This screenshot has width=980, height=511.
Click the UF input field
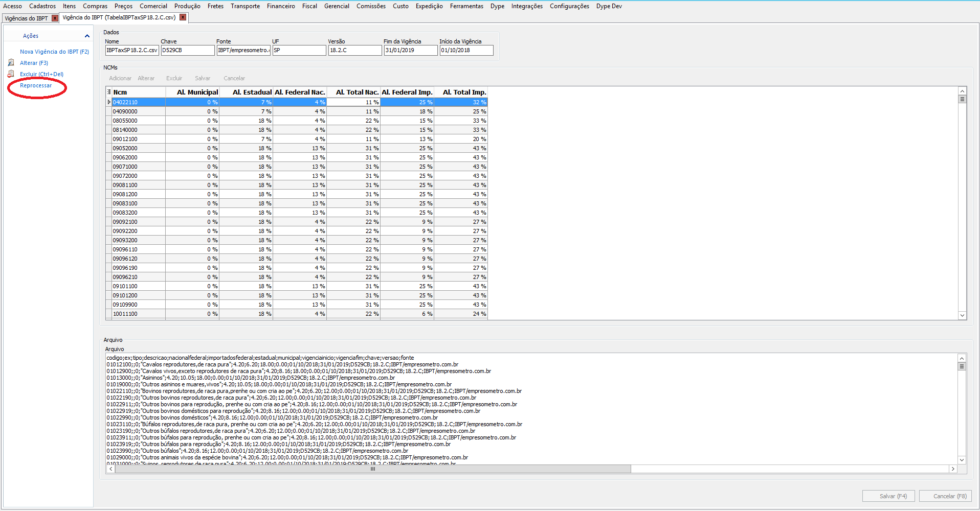click(299, 50)
